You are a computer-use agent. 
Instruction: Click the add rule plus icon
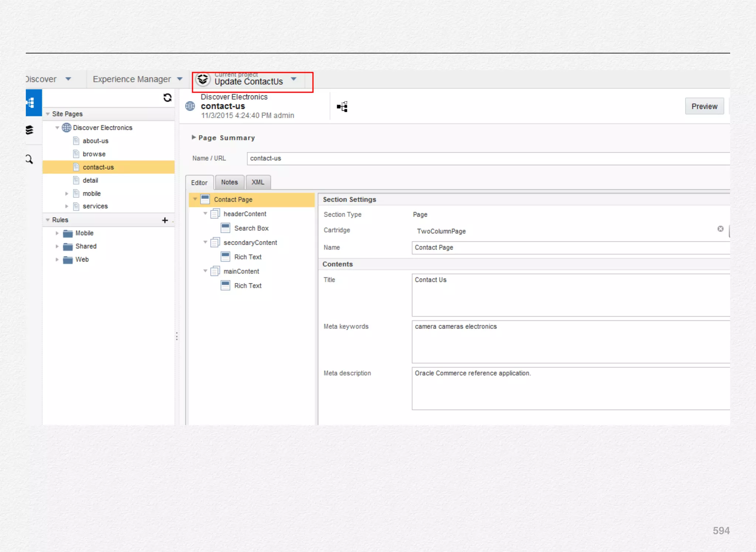pyautogui.click(x=165, y=220)
